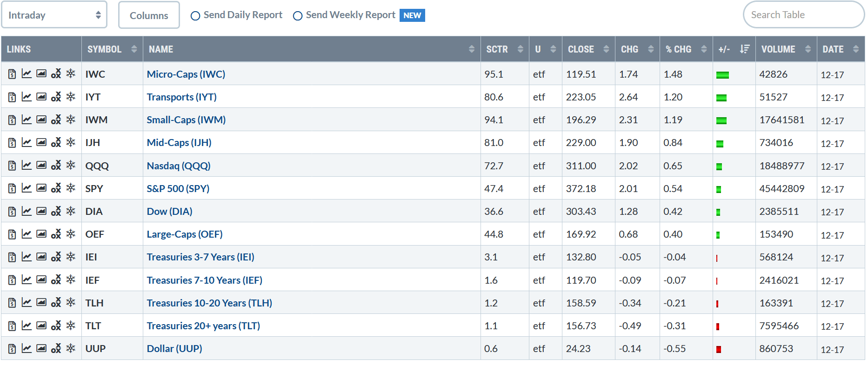Open the Dollar (UUP) link

(174, 348)
